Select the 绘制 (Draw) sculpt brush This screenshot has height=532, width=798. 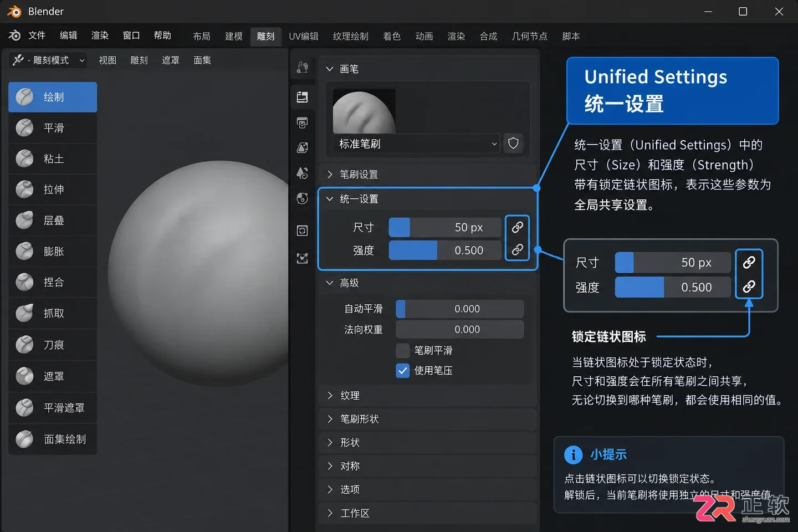coord(53,97)
